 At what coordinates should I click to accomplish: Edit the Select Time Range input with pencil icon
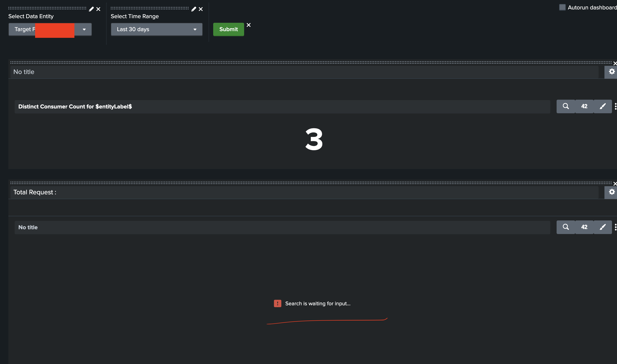(194, 9)
